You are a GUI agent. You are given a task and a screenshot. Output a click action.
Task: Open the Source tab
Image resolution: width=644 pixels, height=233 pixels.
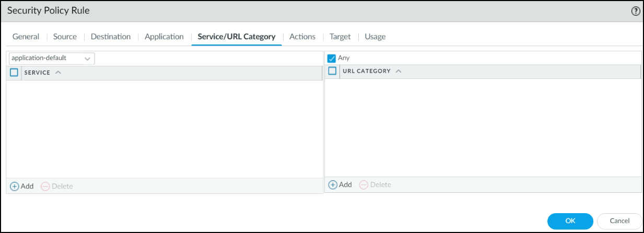[65, 37]
